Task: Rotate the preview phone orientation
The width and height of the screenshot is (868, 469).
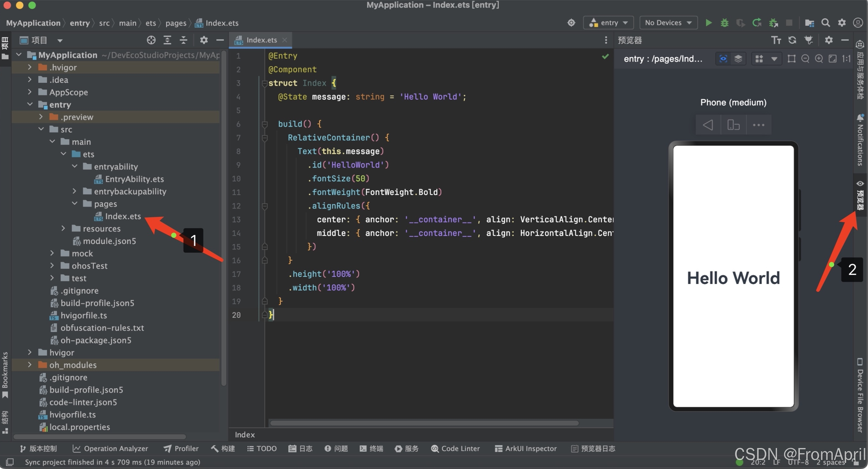Action: pos(733,125)
